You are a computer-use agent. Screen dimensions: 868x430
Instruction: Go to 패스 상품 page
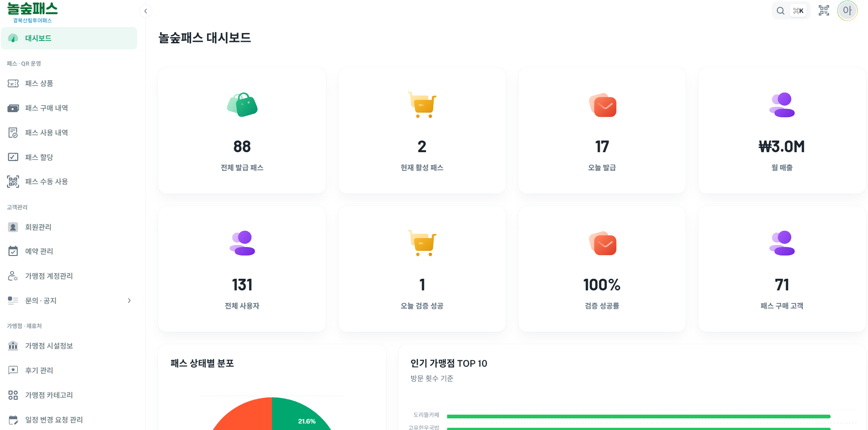[x=39, y=83]
